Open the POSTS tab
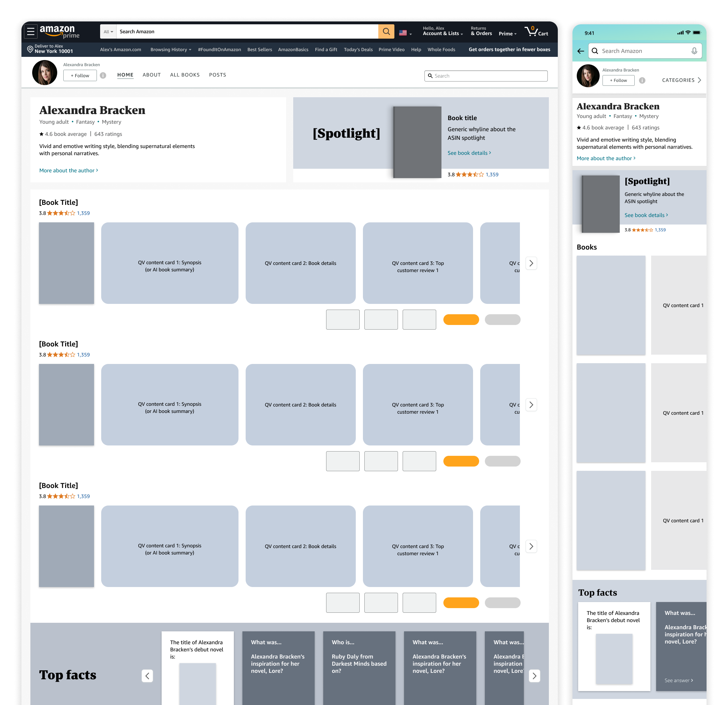Viewport: 728px width, 705px height. [217, 75]
